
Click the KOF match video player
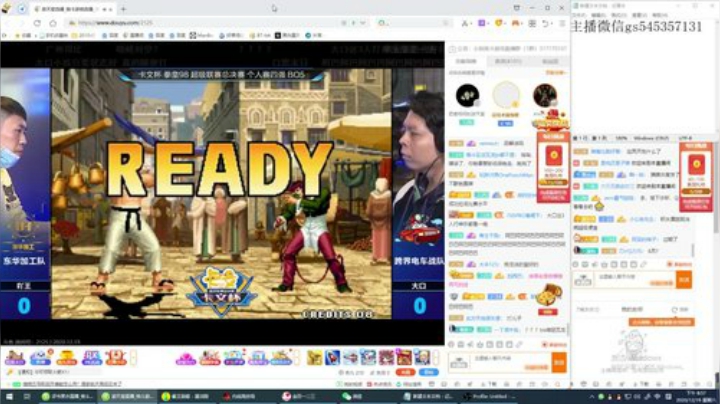(222, 193)
